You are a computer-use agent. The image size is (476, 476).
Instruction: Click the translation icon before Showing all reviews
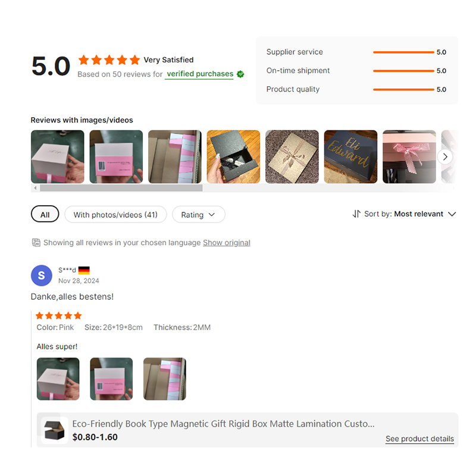36,243
